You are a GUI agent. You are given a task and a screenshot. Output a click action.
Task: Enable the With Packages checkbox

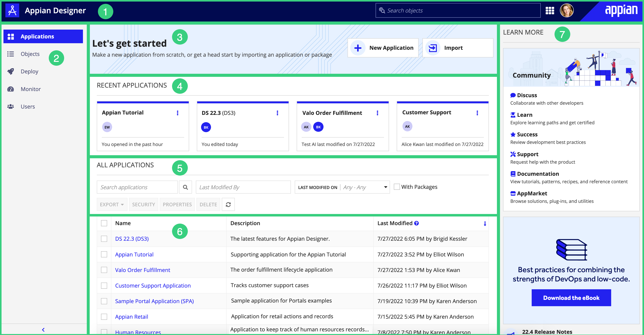coord(396,187)
